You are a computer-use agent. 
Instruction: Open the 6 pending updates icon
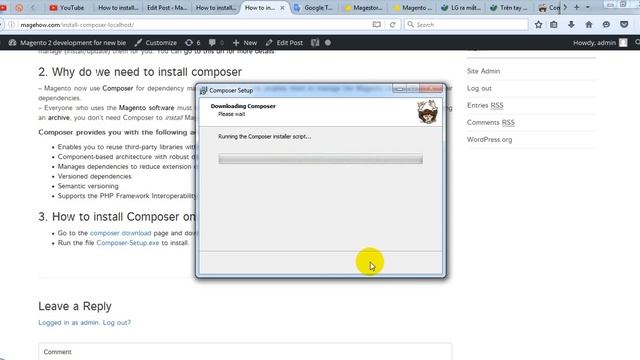[x=193, y=42]
